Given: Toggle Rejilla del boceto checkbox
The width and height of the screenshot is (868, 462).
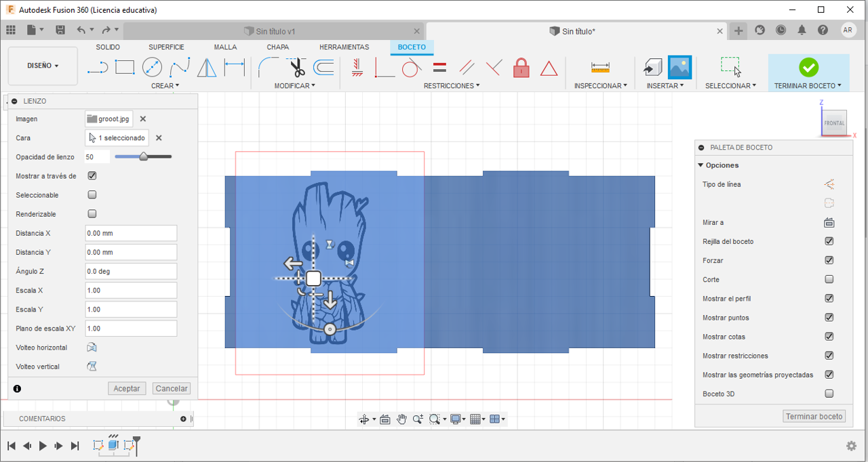Looking at the screenshot, I should pyautogui.click(x=829, y=241).
